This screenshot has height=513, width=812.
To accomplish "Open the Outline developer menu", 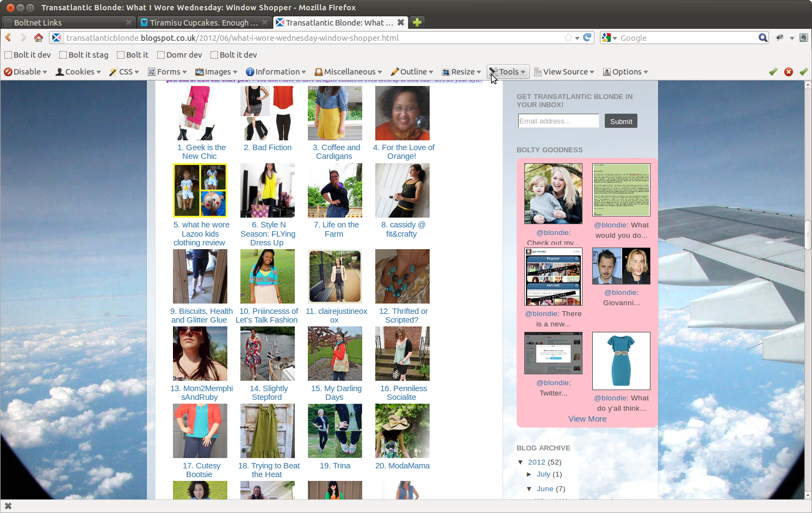I will tap(412, 72).
